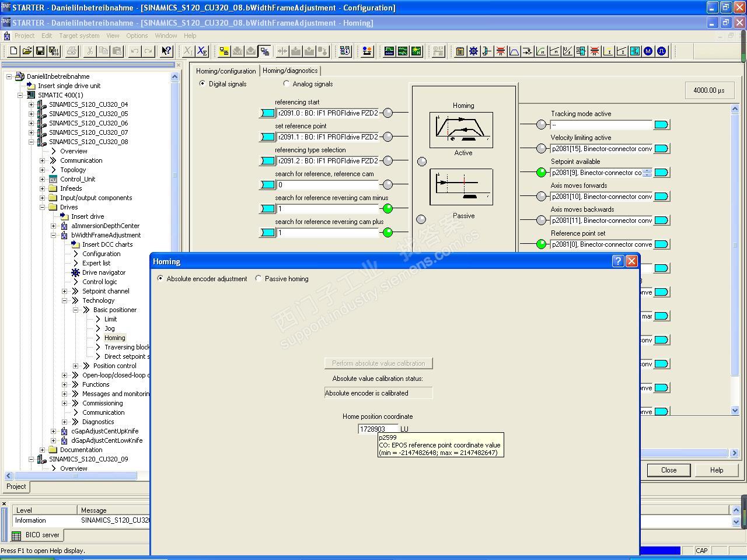Click the Save project toolbar icon
This screenshot has width=747, height=560.
pos(40,51)
